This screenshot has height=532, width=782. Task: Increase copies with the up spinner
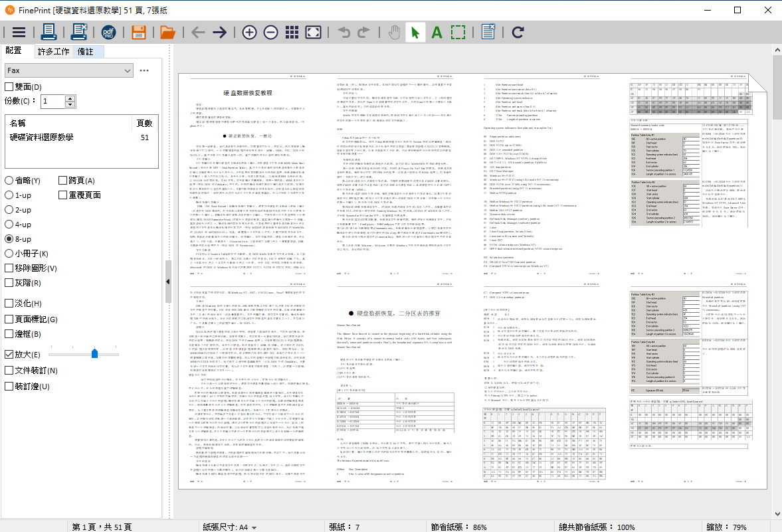[70, 98]
